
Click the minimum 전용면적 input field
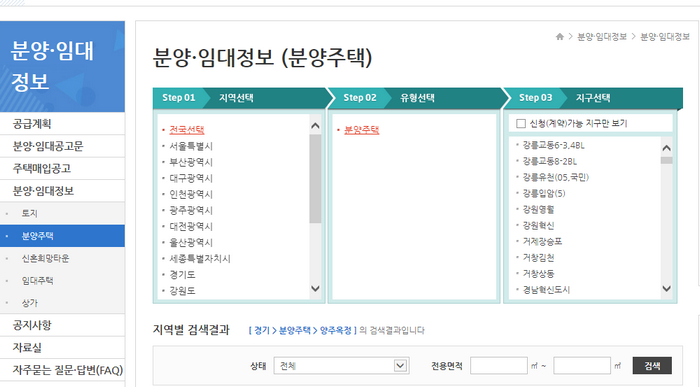pos(499,366)
